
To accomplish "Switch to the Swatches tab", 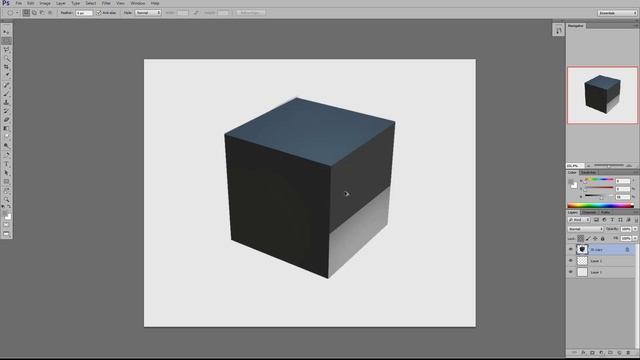I will point(589,173).
